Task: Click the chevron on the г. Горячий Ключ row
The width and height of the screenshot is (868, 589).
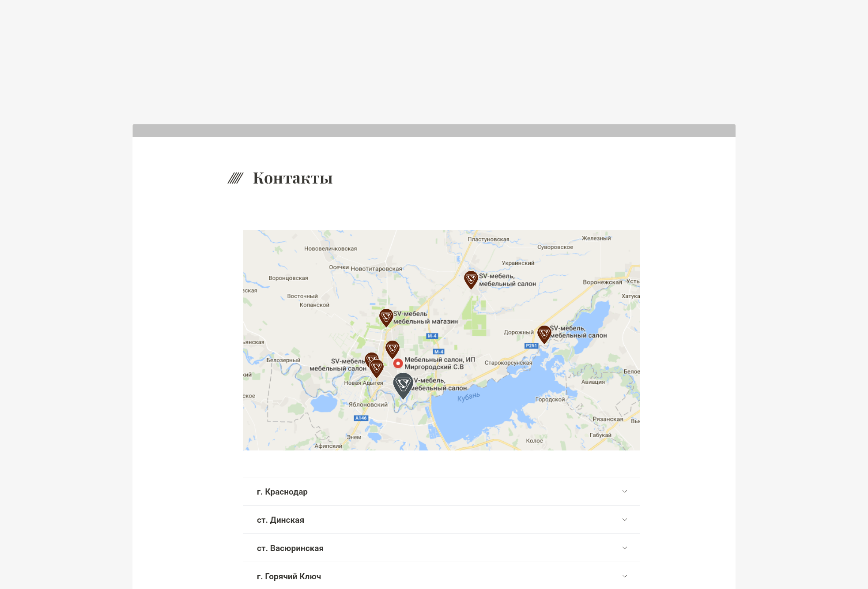Action: (625, 576)
